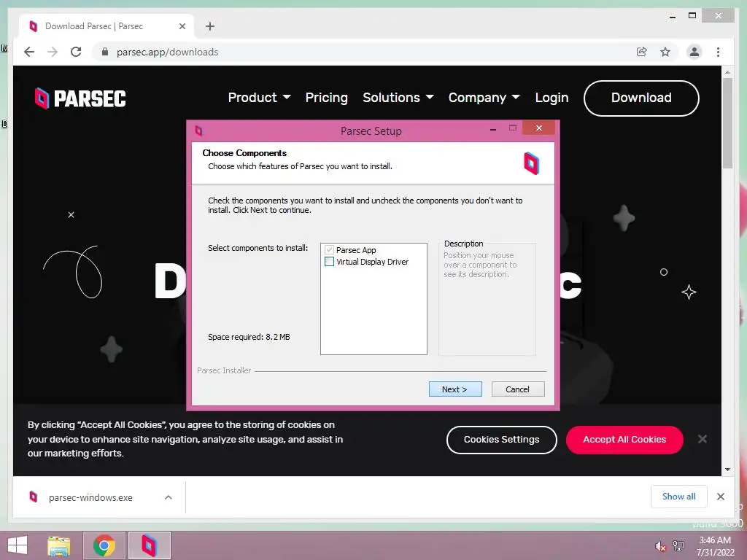Cancel the Parsec installation
Viewport: 747px width, 560px height.
(x=518, y=389)
